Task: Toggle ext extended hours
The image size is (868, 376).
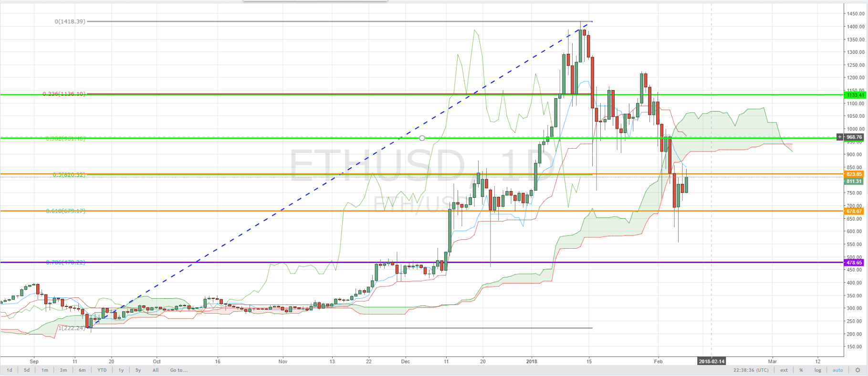Action: pos(784,370)
